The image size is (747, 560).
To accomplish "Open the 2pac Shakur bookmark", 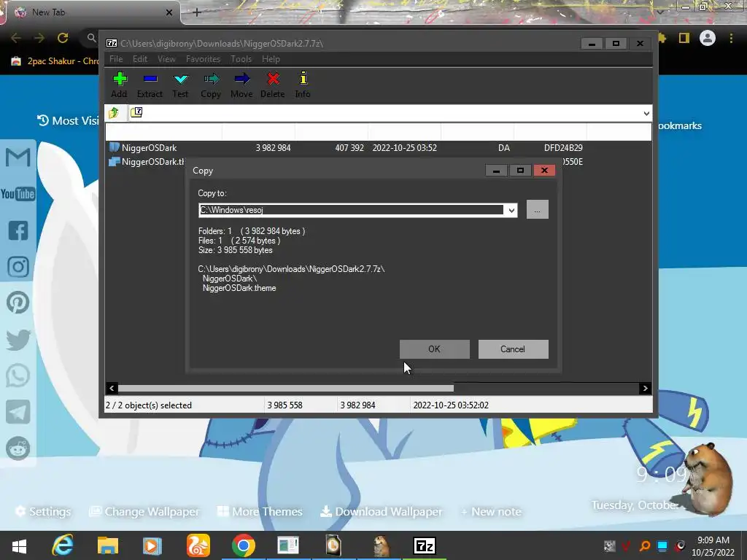I will pos(54,61).
